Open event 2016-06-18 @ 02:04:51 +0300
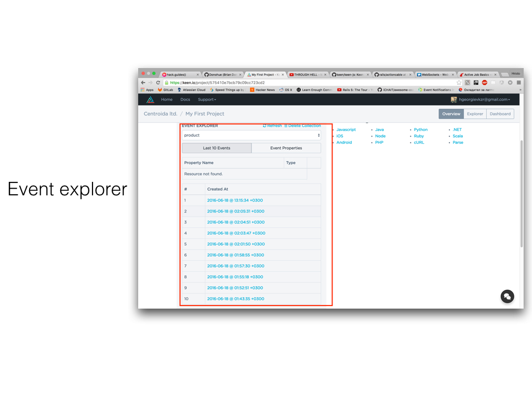The image size is (532, 399). 236,222
